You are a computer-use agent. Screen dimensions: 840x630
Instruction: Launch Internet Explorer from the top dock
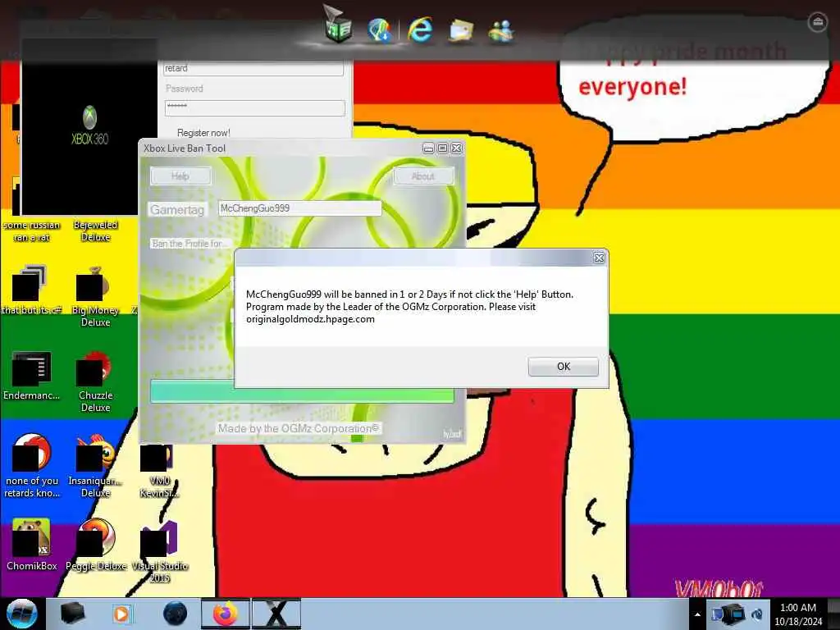420,29
